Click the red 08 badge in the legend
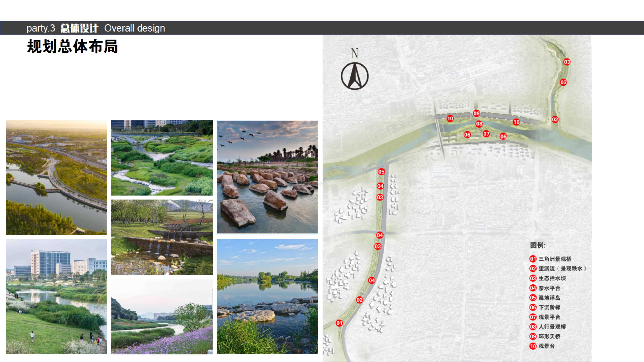Screen dimensions: 644x362 coord(533,327)
